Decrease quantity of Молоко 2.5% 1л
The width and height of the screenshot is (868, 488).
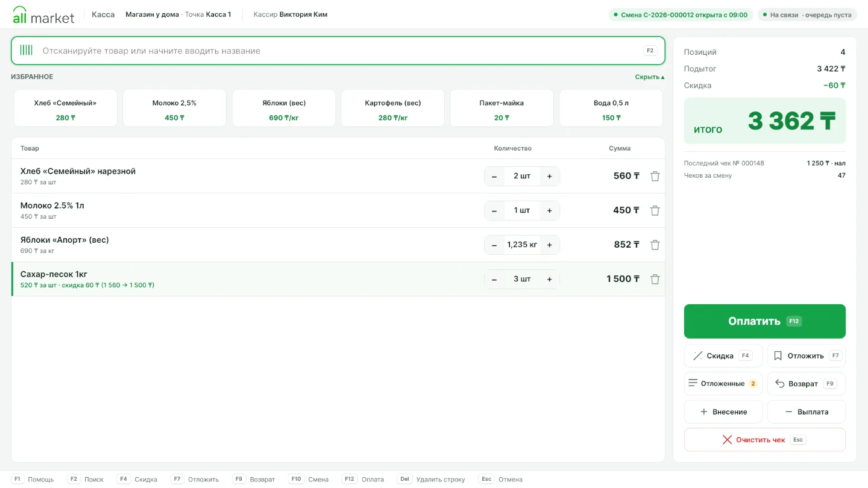pos(494,210)
